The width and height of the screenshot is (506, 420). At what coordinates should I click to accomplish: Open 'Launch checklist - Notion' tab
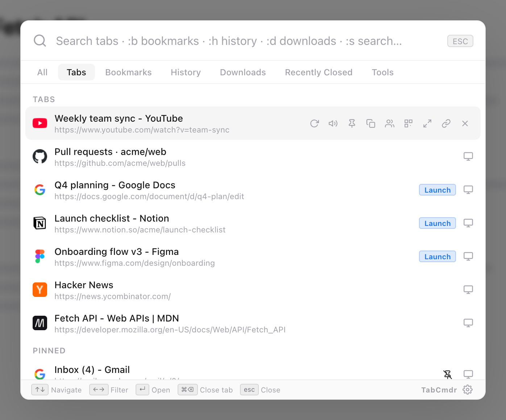(253, 223)
